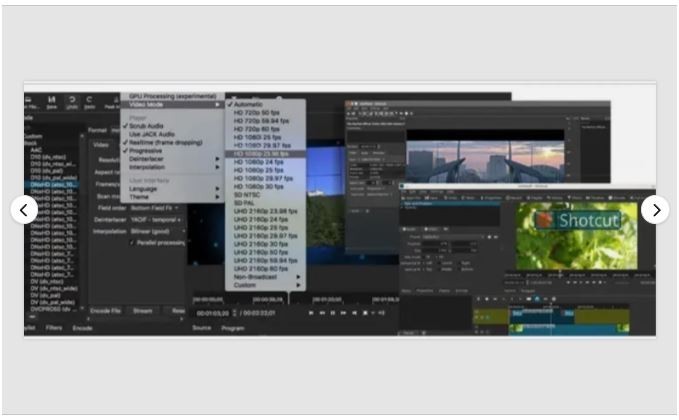The image size is (679, 420).
Task: Click highlighted icon in Shotcut timeline toolbar
Action: [537, 299]
